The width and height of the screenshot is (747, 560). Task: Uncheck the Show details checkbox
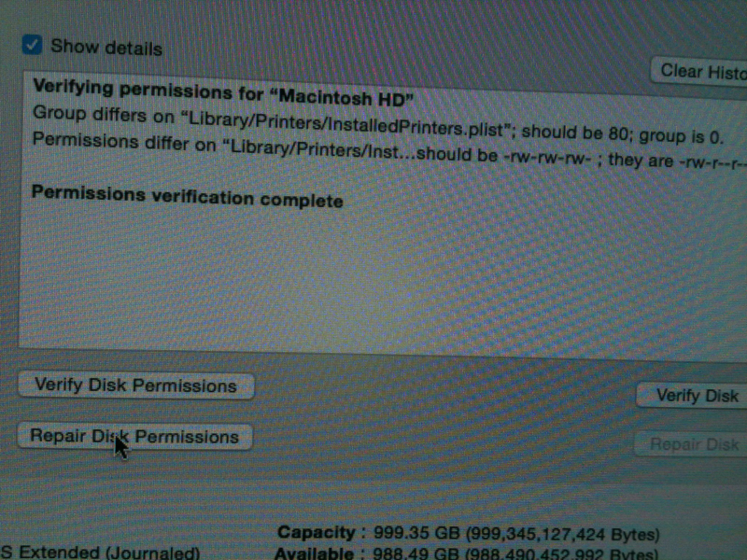pos(32,45)
